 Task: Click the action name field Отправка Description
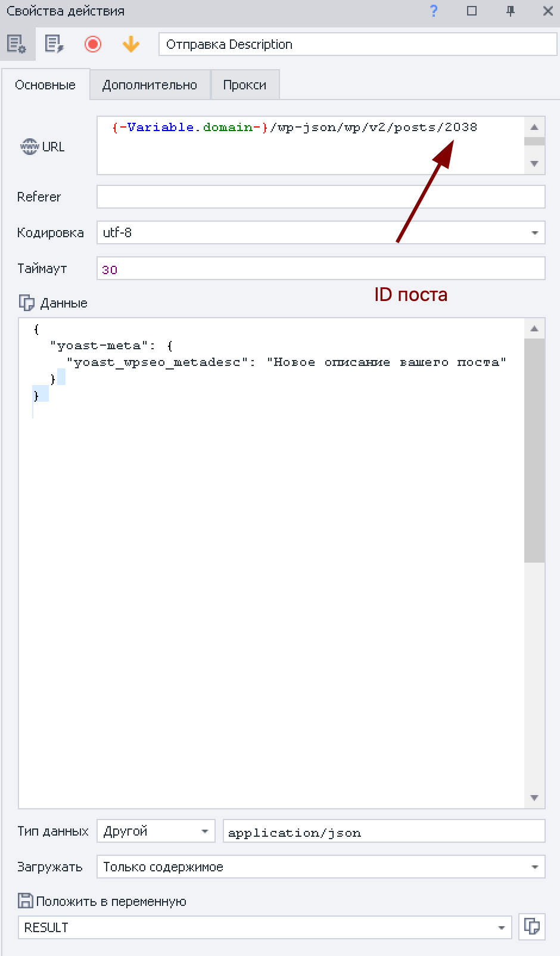pyautogui.click(x=357, y=45)
